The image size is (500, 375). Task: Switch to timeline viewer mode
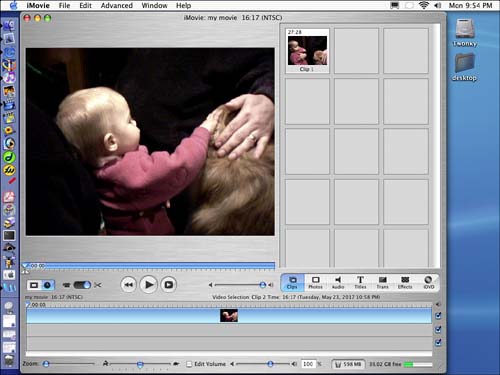(47, 285)
